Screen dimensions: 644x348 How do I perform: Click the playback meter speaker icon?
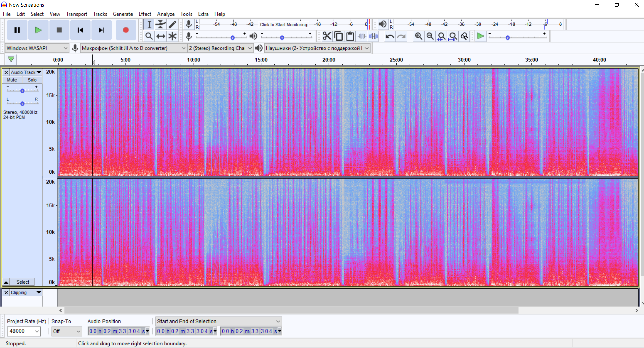[382, 24]
